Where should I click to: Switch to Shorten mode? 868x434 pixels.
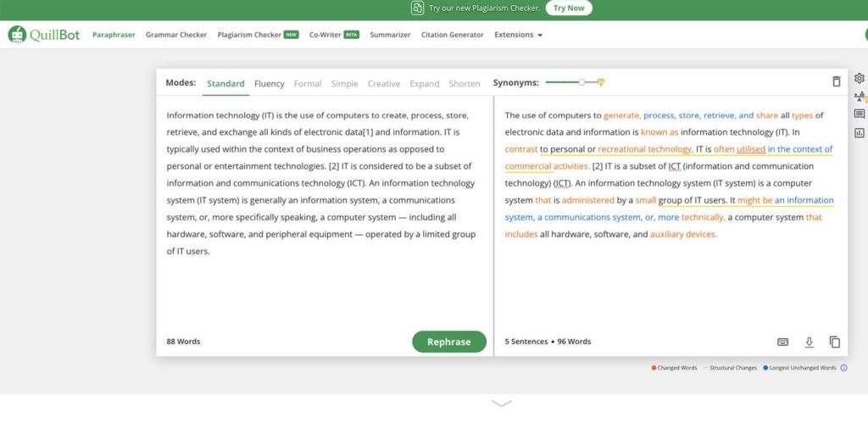click(465, 84)
